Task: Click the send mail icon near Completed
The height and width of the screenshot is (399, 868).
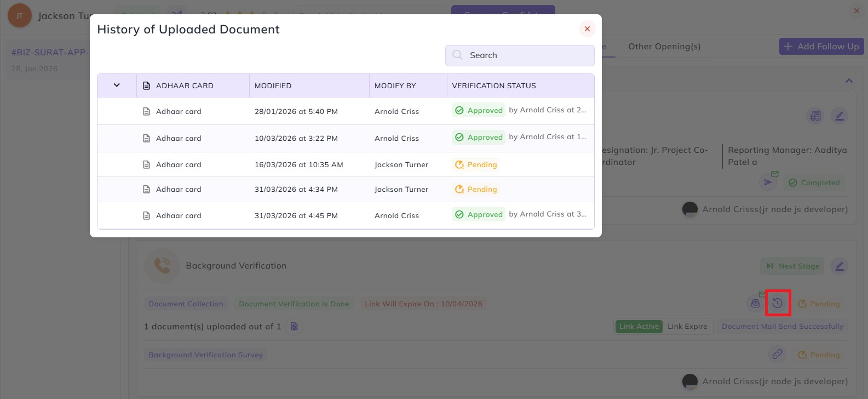Action: 768,182
